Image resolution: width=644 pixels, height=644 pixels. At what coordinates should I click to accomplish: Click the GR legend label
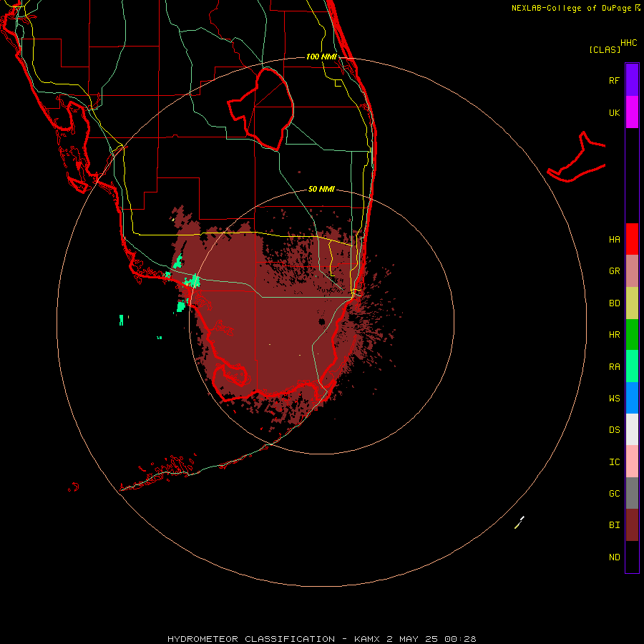614,271
